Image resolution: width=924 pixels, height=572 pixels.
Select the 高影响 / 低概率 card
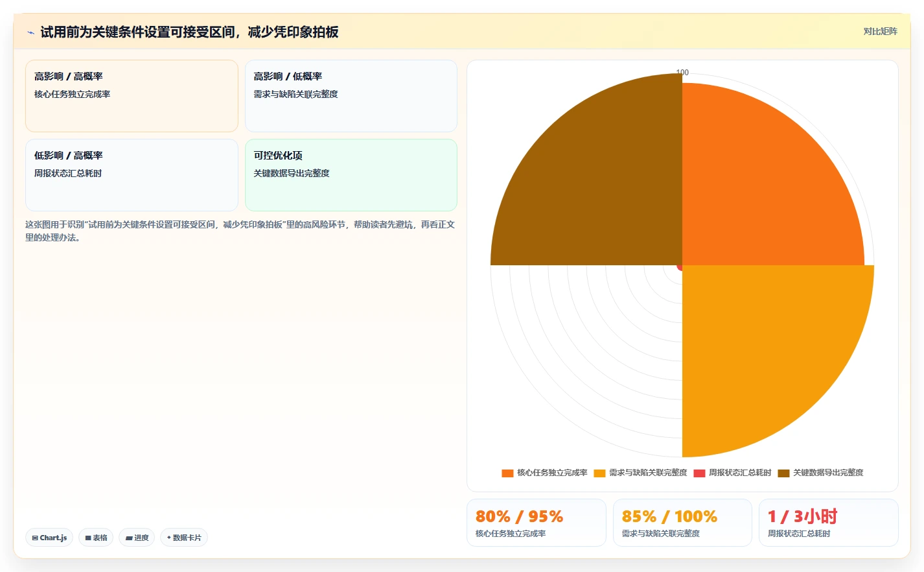(x=351, y=96)
